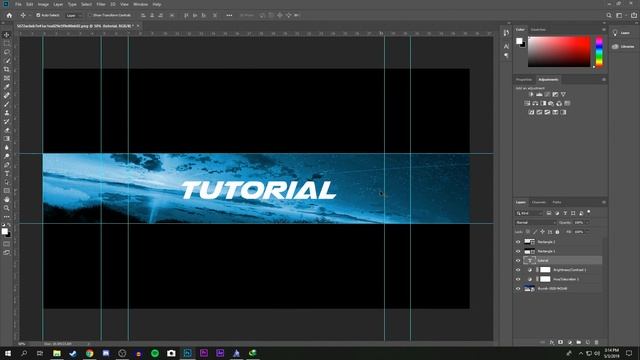Select the Zoom tool
The image size is (640, 360).
click(x=7, y=208)
